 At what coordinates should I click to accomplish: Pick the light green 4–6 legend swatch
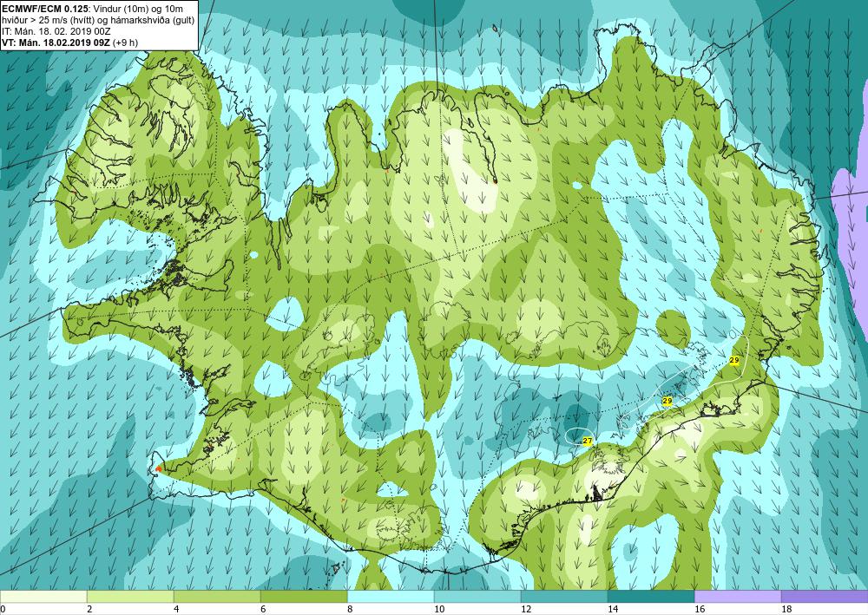click(x=217, y=596)
